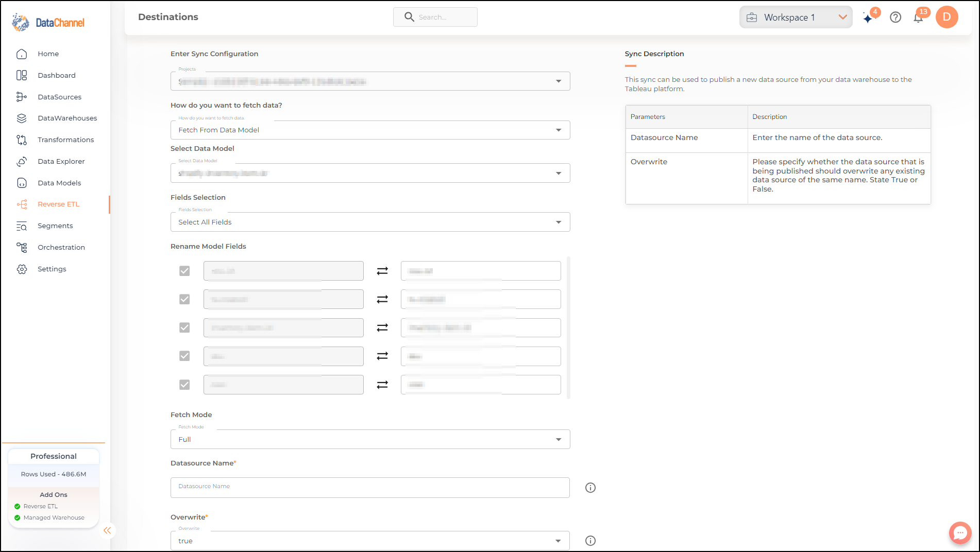Toggle checkbox of fourth rename field row
This screenshot has height=552, width=980.
coord(184,356)
